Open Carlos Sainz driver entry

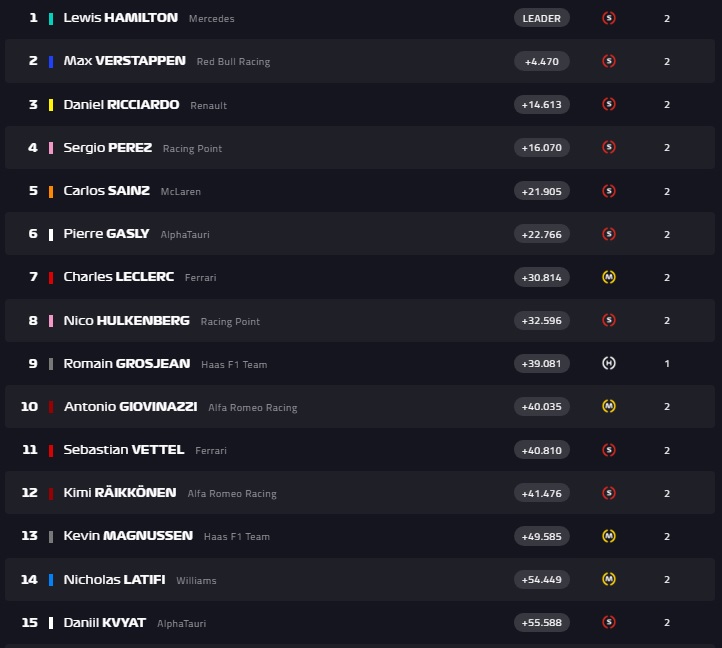[106, 191]
